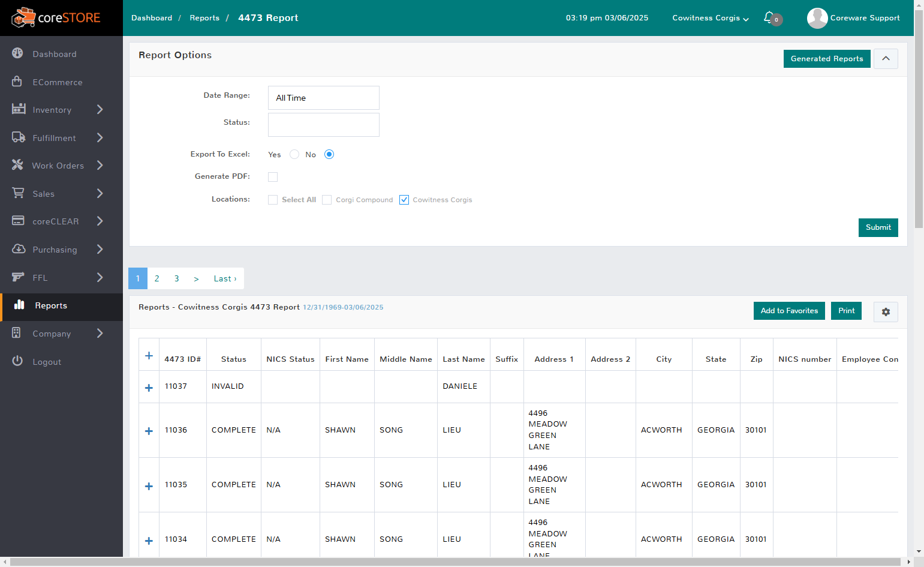Select No for Export To Excel
The width and height of the screenshot is (924, 567).
[329, 154]
